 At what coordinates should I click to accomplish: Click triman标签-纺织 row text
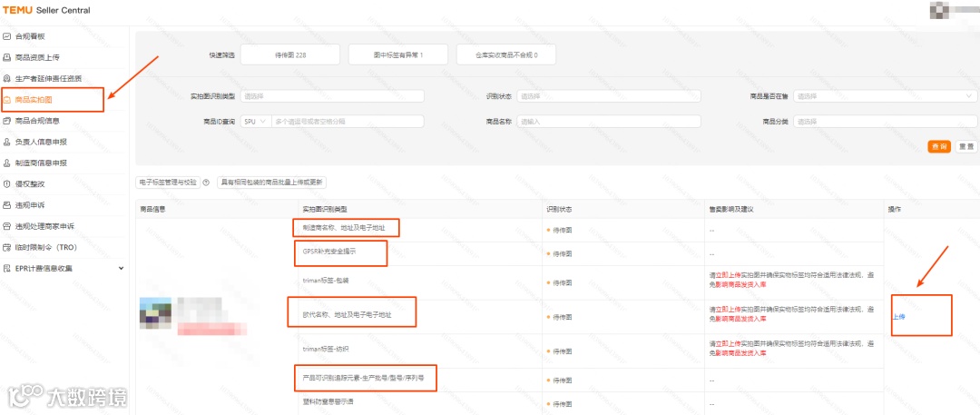326,349
